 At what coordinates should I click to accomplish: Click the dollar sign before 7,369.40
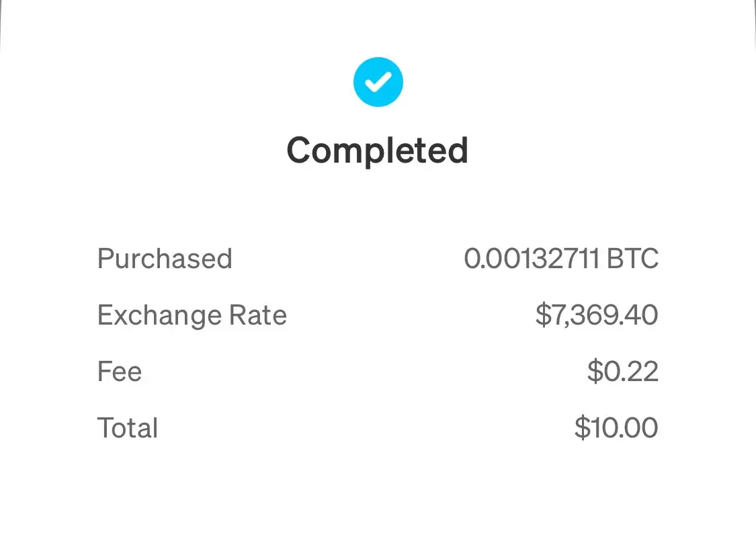click(x=543, y=315)
